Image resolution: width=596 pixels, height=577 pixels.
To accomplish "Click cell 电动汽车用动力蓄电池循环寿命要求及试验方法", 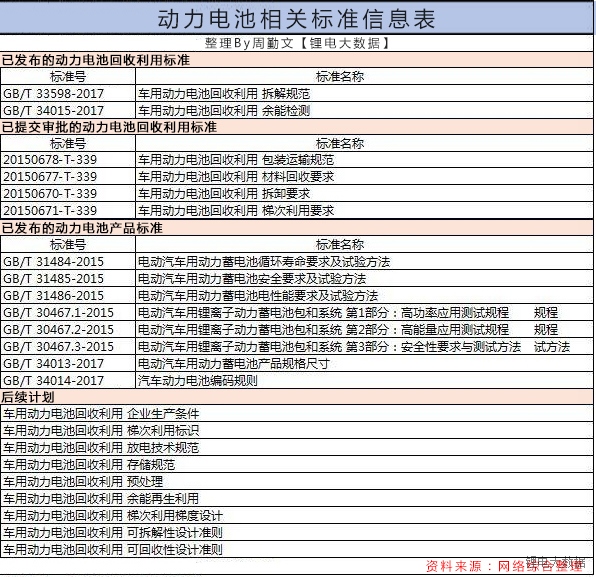I will click(364, 262).
